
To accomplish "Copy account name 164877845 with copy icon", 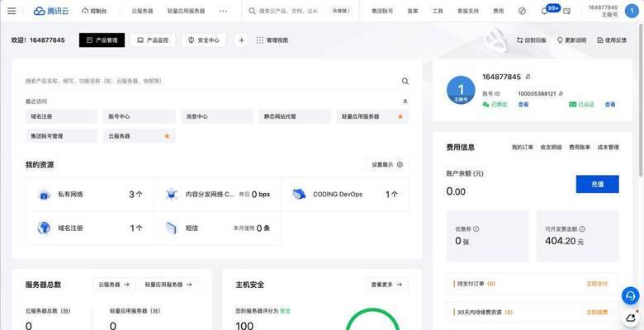I will click(528, 77).
